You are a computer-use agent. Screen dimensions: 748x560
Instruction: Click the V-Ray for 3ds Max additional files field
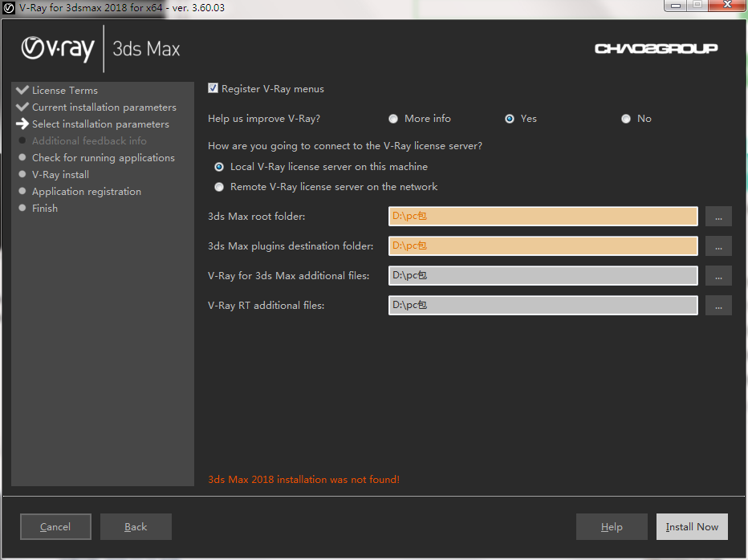click(x=543, y=276)
